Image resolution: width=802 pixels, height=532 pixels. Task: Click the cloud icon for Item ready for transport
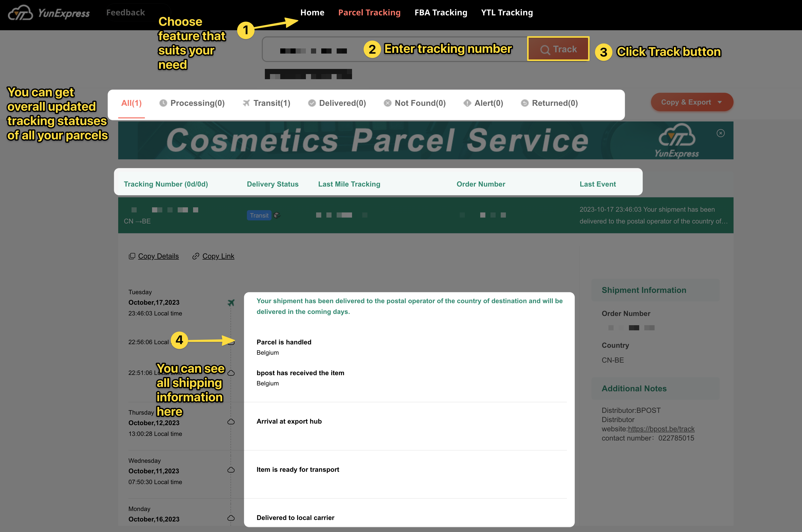coord(231,469)
